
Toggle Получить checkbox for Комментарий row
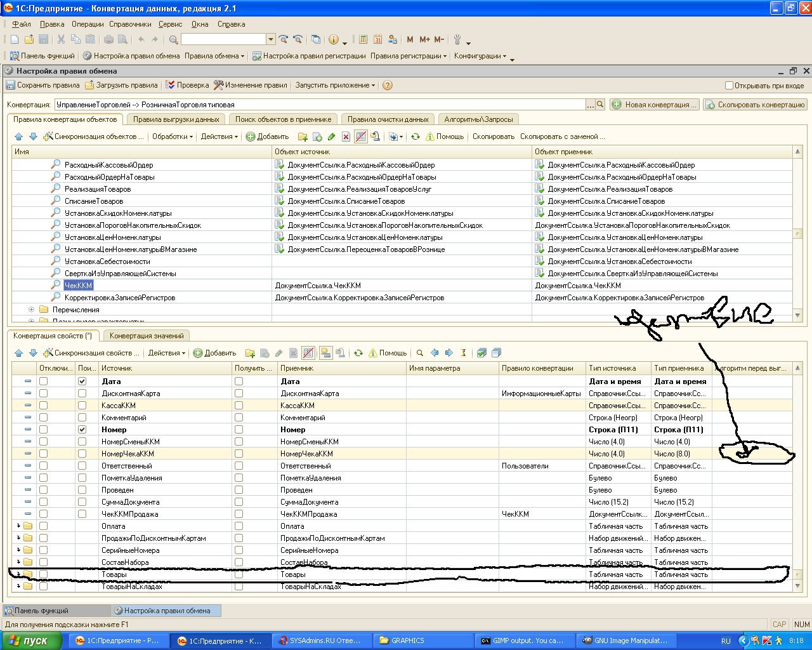click(x=239, y=418)
